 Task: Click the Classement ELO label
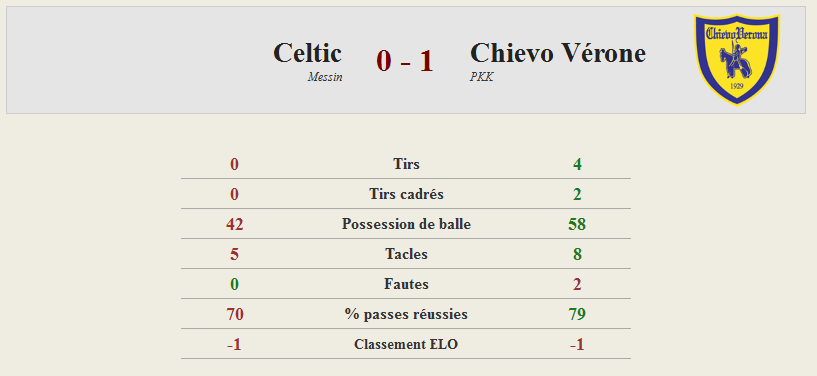point(406,345)
